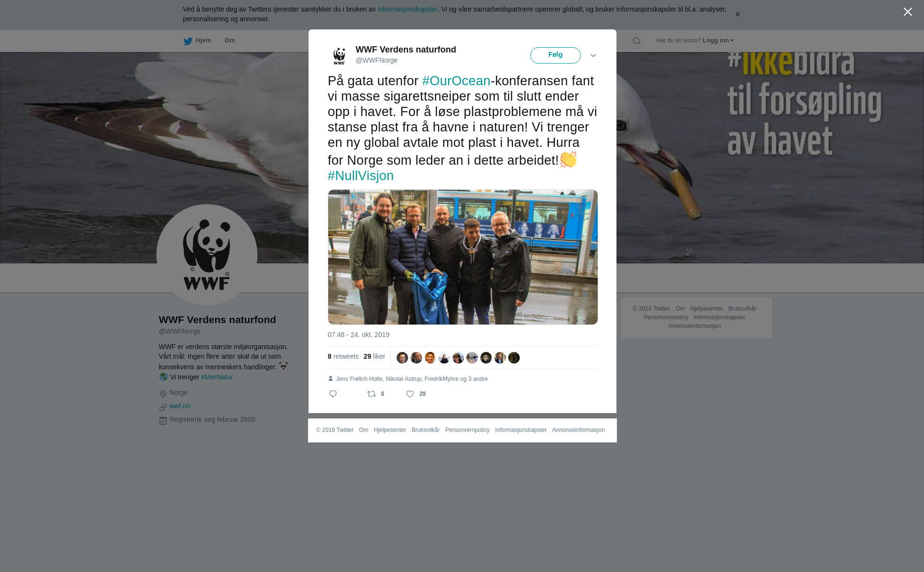The image size is (924, 572).
Task: Close the tweet overlay with X
Action: (x=908, y=12)
